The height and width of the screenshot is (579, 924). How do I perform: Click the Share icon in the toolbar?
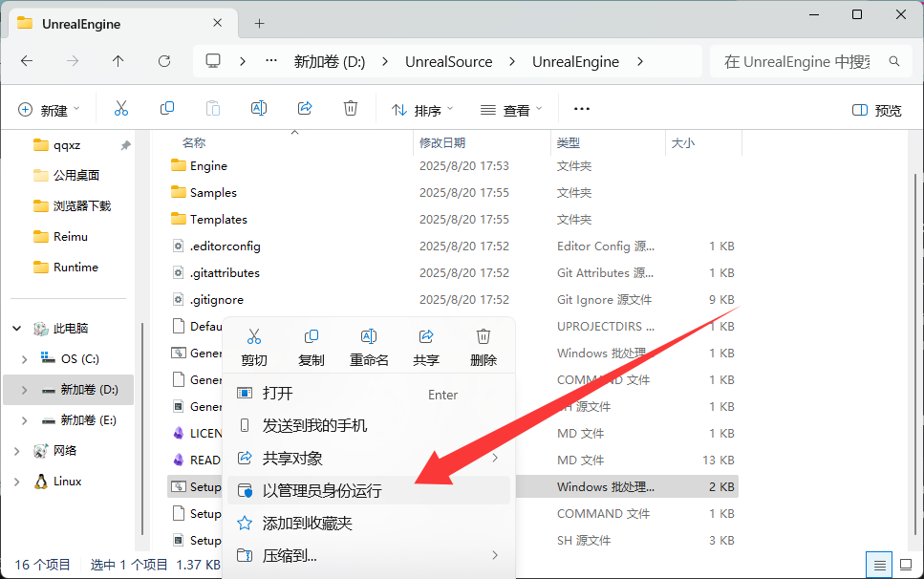[x=305, y=109]
